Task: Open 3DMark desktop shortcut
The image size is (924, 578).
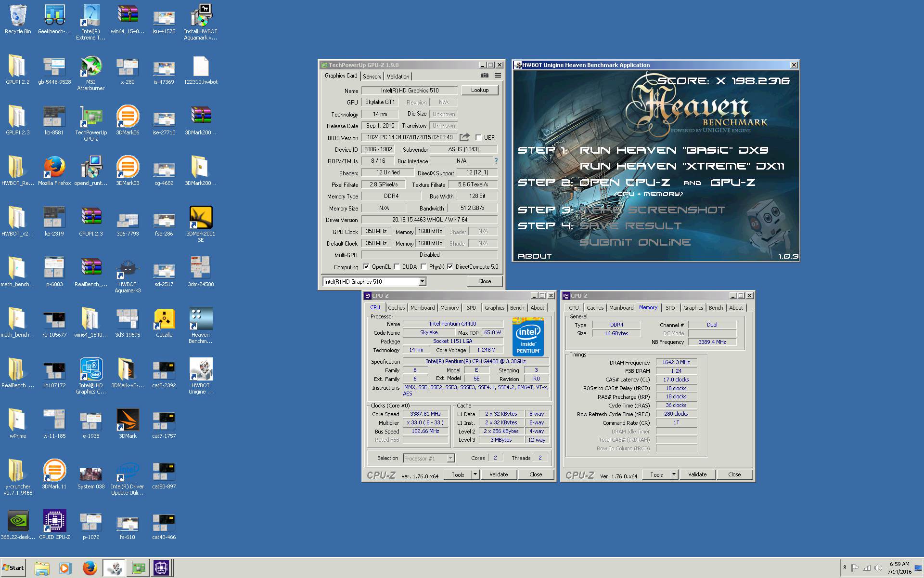Action: click(x=128, y=424)
